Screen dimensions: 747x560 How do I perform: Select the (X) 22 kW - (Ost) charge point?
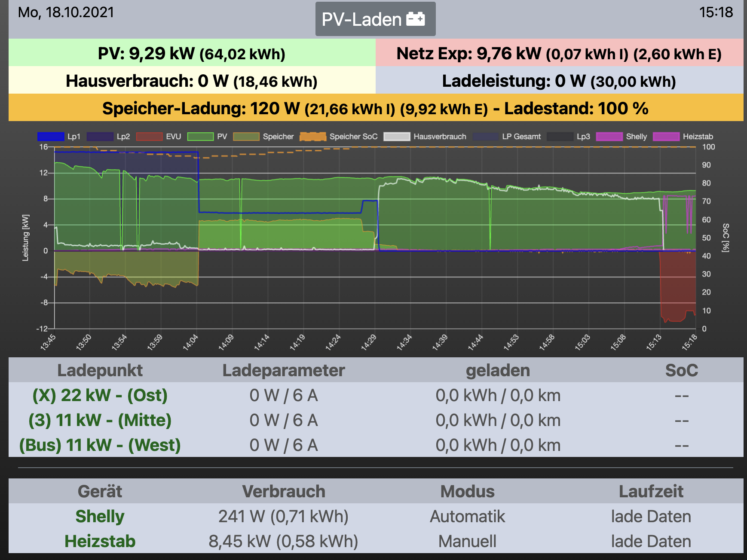[x=100, y=396]
